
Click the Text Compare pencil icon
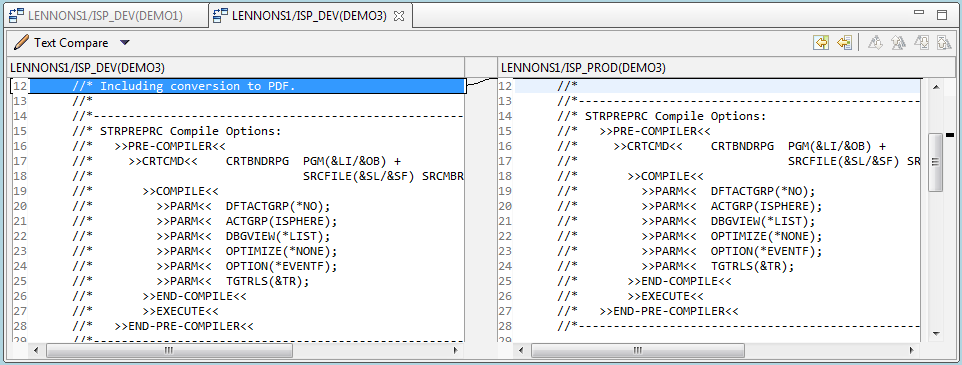(21, 42)
